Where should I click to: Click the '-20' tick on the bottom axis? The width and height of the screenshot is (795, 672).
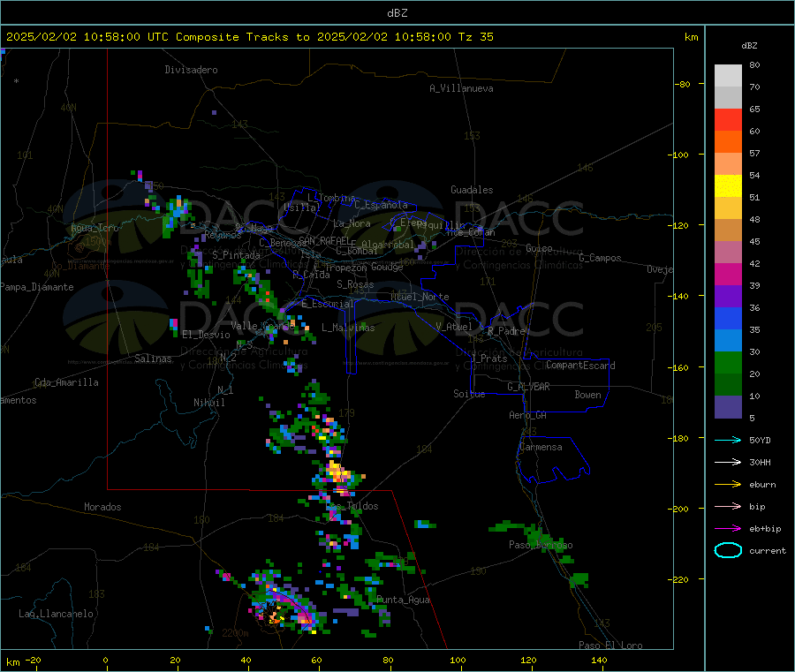pos(34,660)
